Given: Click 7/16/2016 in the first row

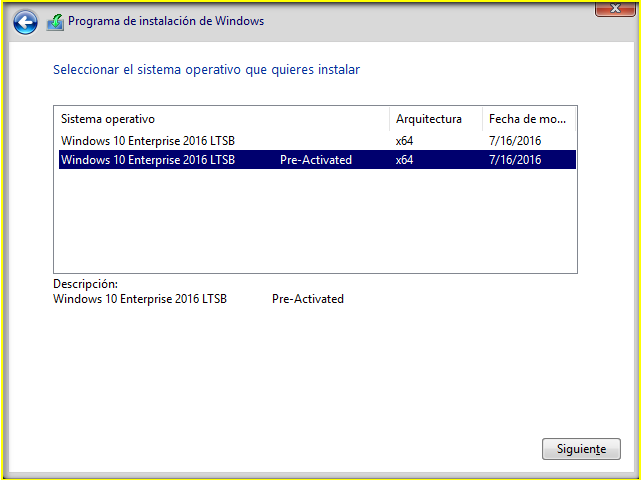Looking at the screenshot, I should pos(515,141).
